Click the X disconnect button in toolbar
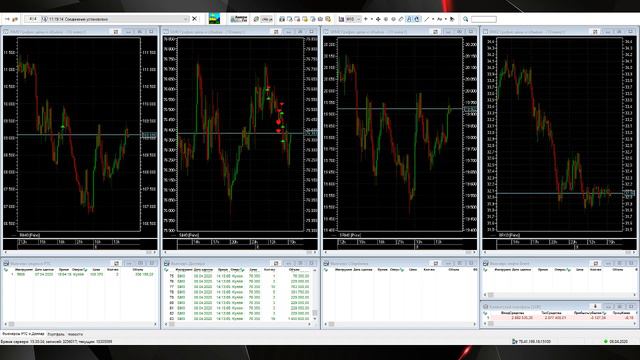Screen dimensions: 640x360 (x=195, y=19)
